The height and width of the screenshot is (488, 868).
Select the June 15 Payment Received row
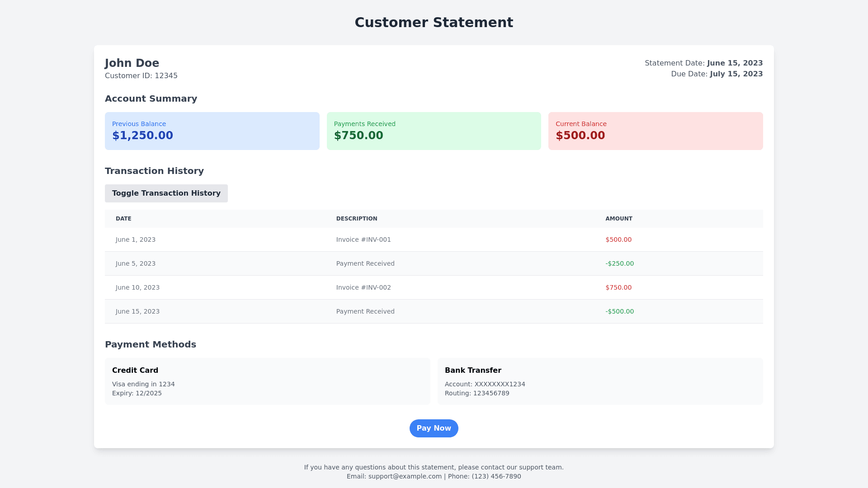(x=365, y=311)
